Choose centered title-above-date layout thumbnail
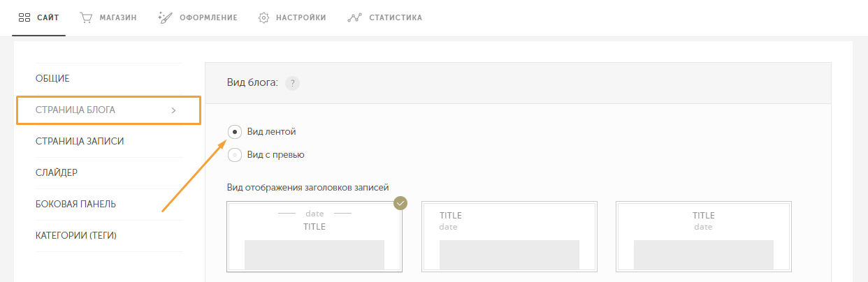This screenshot has width=868, height=282. pos(704,237)
